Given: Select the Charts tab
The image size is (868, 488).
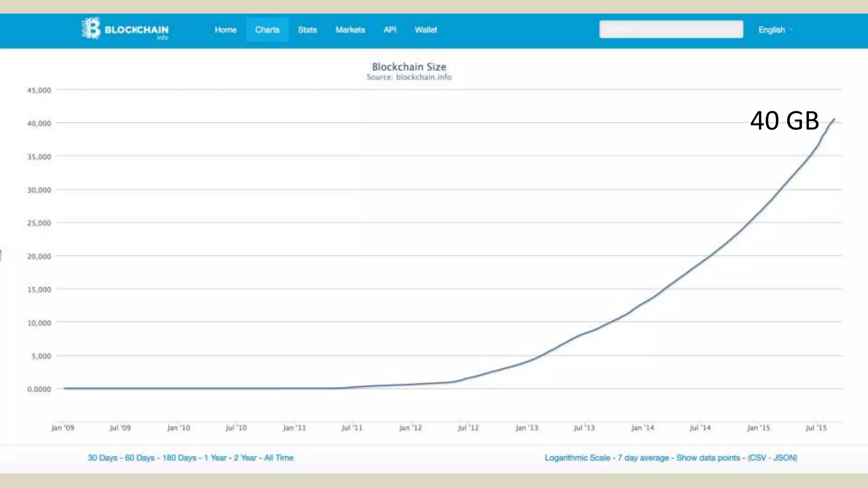Looking at the screenshot, I should click(x=267, y=30).
